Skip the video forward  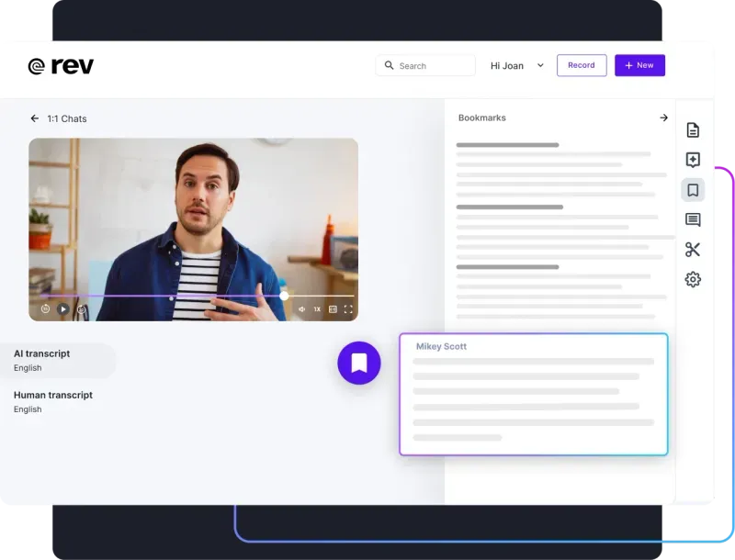pos(81,309)
